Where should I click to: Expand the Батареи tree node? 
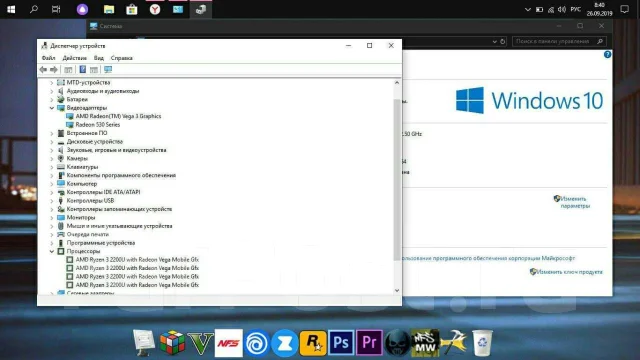point(52,100)
